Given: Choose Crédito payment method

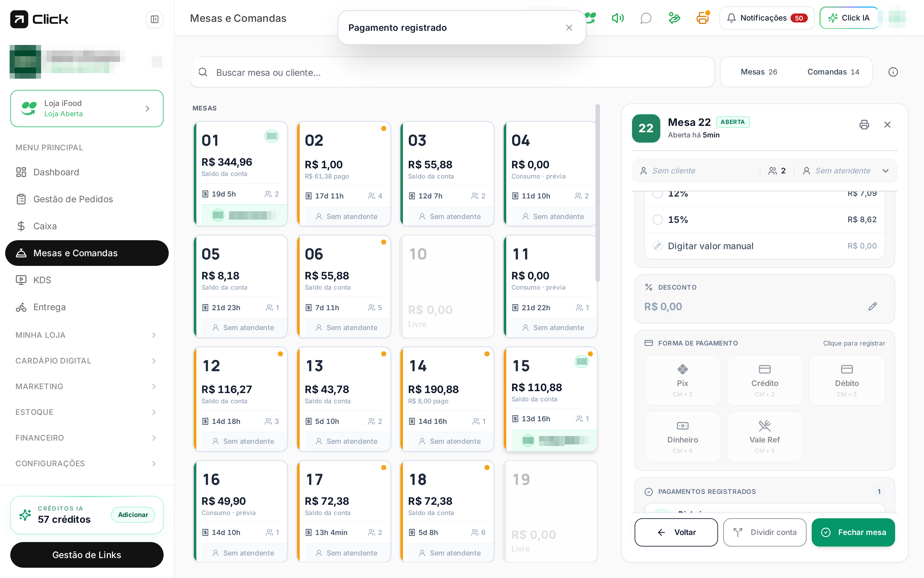Looking at the screenshot, I should point(765,380).
